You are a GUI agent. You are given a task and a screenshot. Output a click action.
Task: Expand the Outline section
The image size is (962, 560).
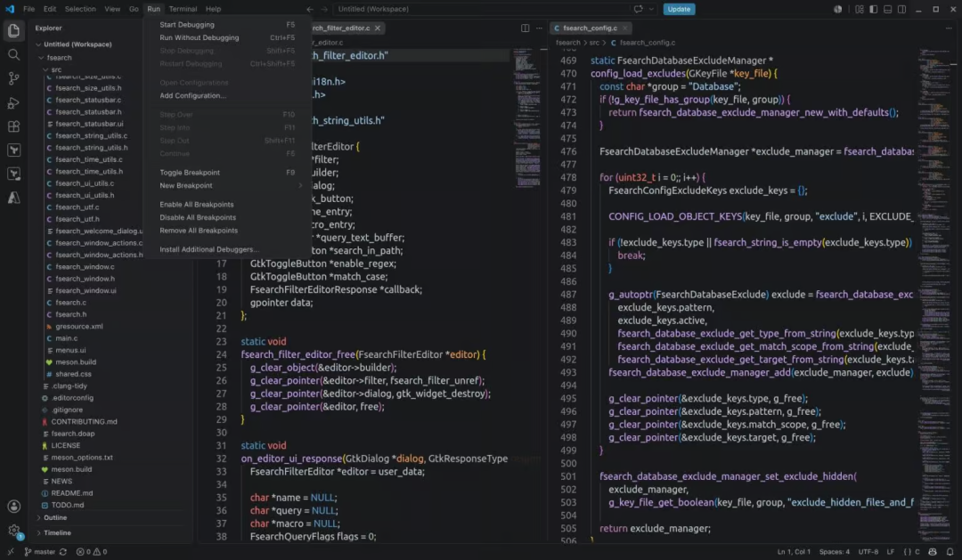pos(38,517)
